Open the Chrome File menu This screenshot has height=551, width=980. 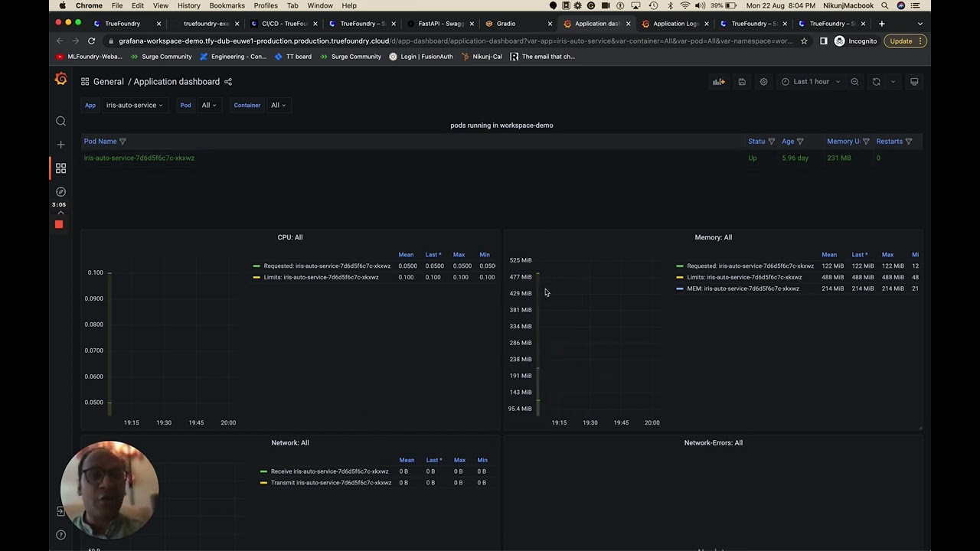tap(117, 5)
